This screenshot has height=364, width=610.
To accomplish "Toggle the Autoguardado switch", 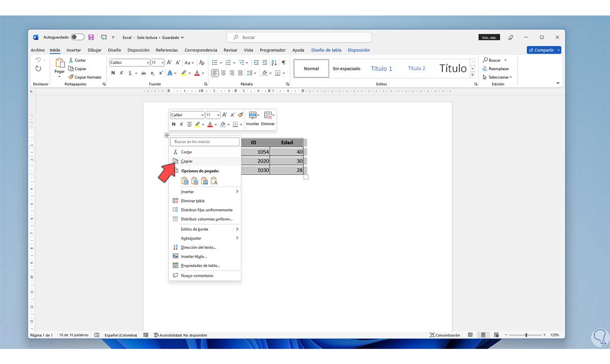I will pyautogui.click(x=77, y=37).
